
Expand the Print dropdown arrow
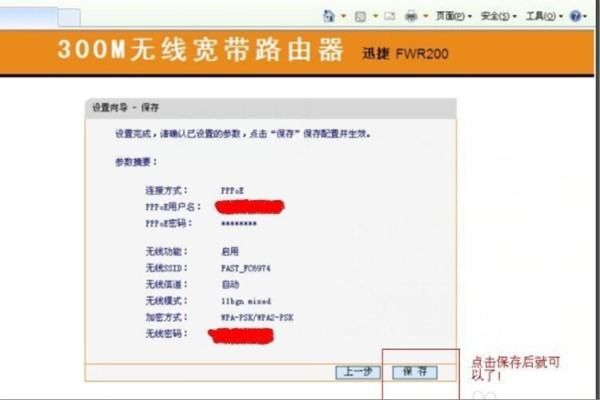tap(426, 16)
